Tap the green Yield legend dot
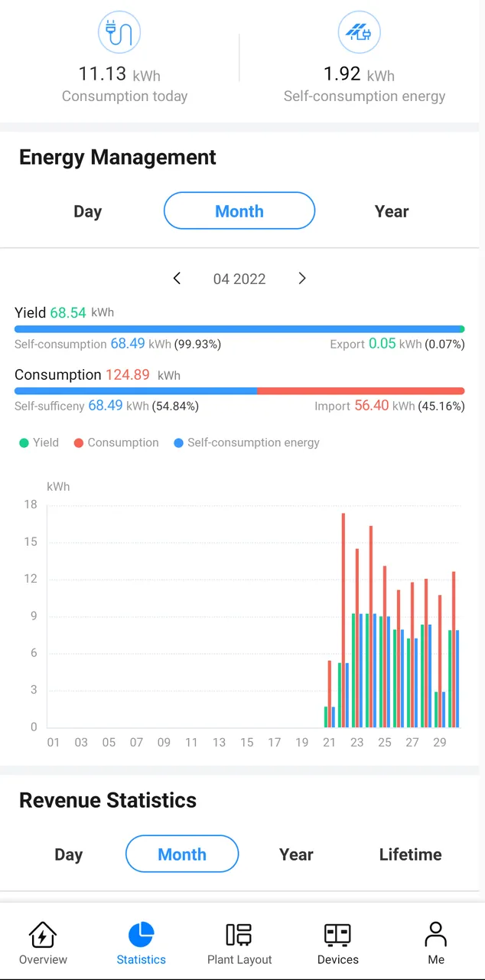This screenshot has height=980, width=485. point(24,443)
